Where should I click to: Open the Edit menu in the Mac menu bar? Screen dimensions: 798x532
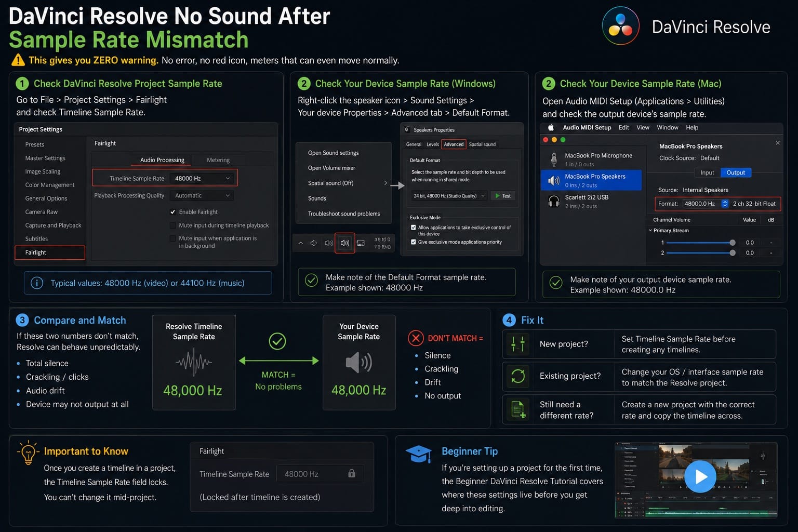(624, 127)
